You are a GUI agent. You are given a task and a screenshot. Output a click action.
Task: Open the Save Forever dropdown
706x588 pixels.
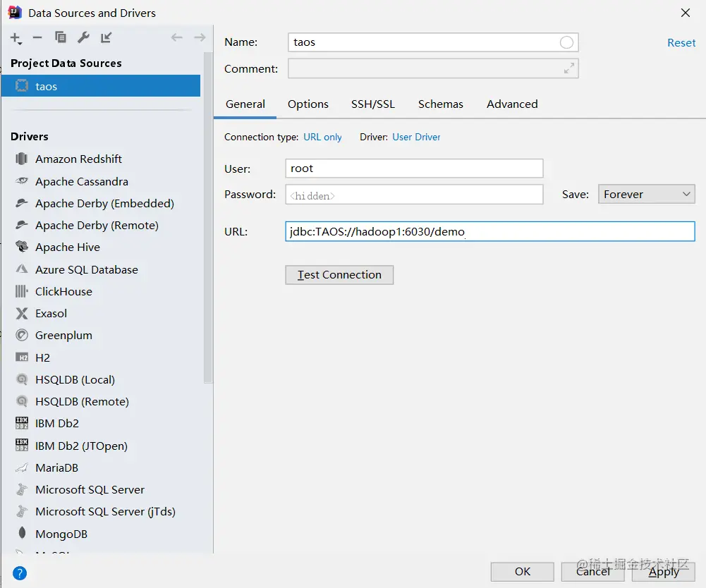click(647, 194)
